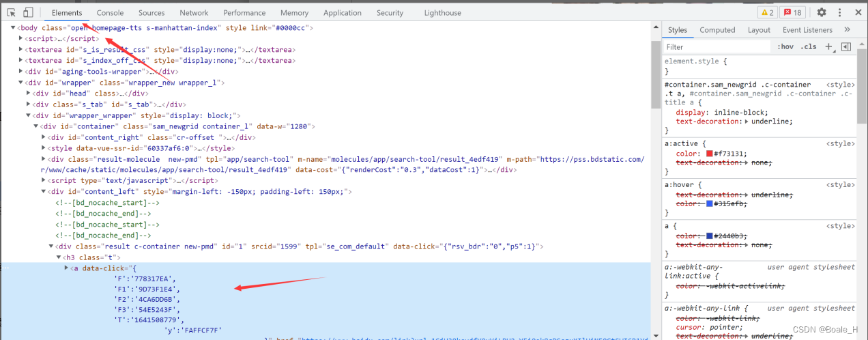Open <style> source link for a:active rule

click(x=840, y=143)
